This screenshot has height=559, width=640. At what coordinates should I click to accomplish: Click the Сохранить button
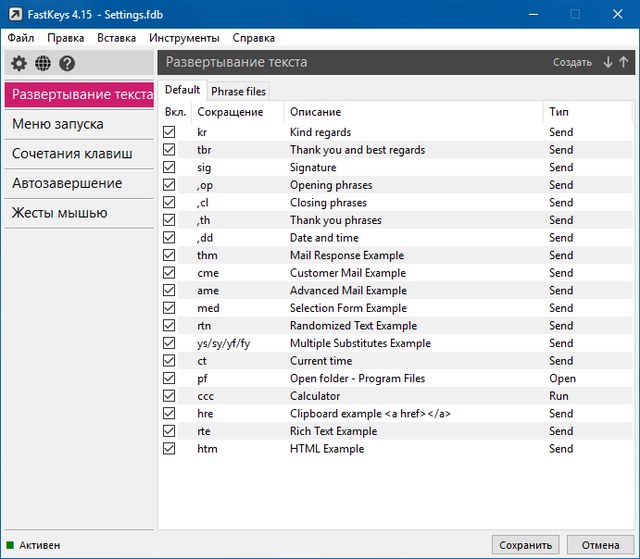coord(525,545)
